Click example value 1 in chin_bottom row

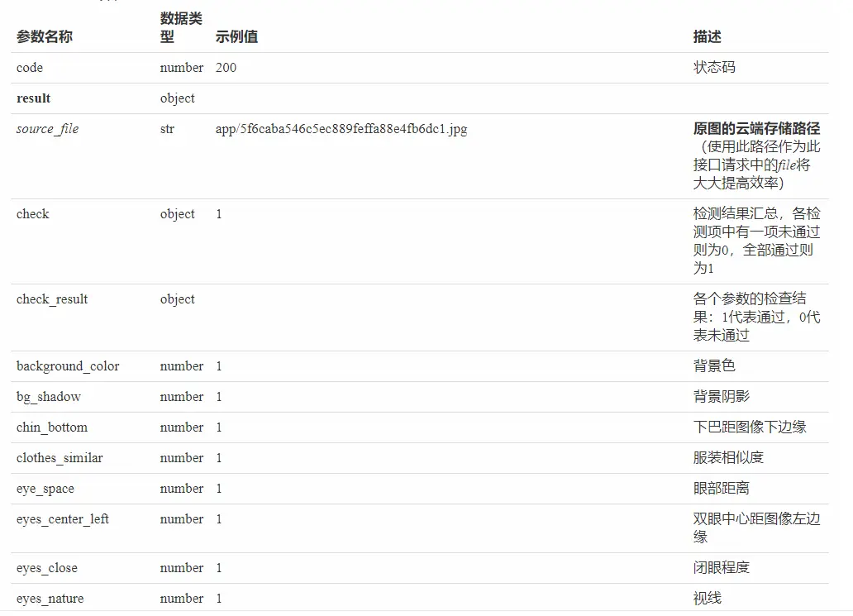pos(219,427)
